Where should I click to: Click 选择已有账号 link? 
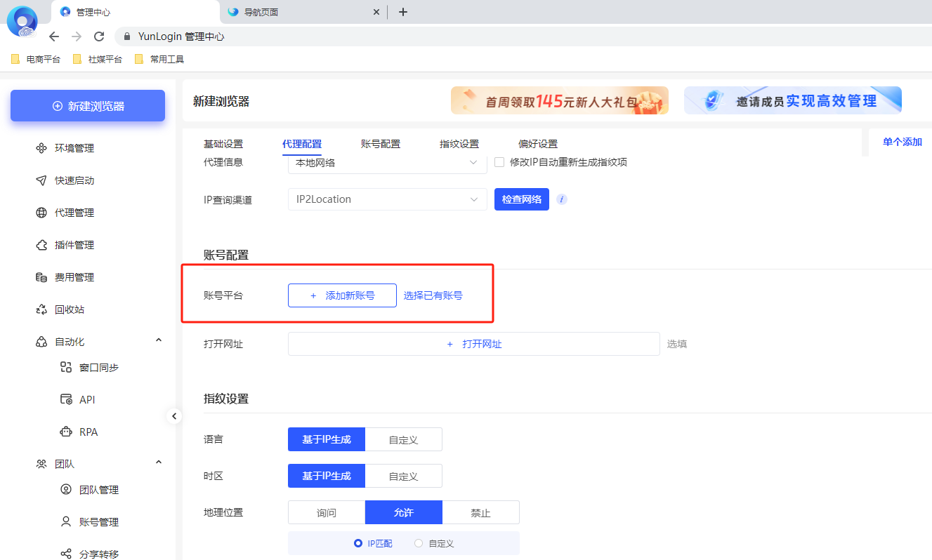point(433,295)
